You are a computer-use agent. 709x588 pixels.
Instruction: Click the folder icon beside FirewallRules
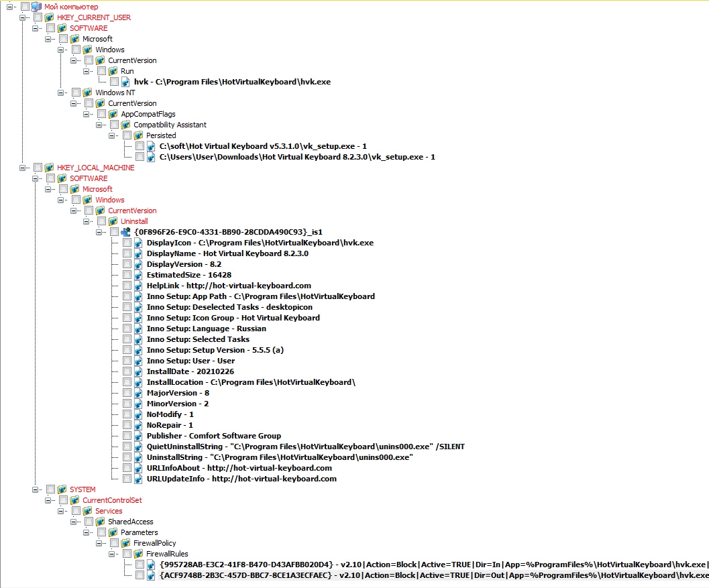138,554
